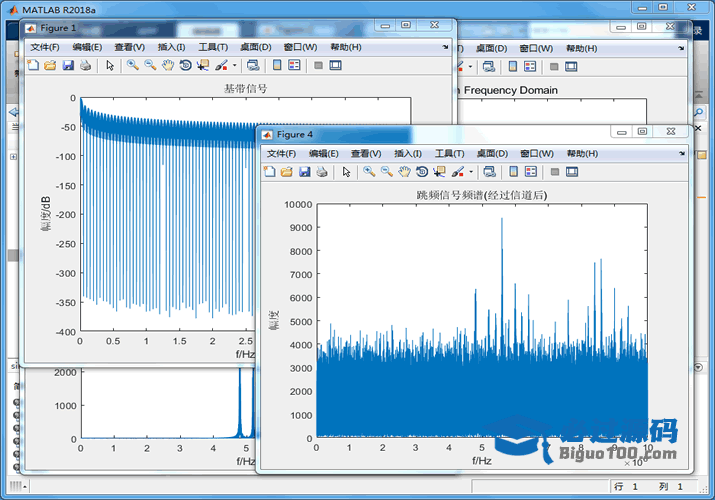Open Brush color dropdown arrow in Figure 1
This screenshot has width=715, height=500.
tap(235, 65)
